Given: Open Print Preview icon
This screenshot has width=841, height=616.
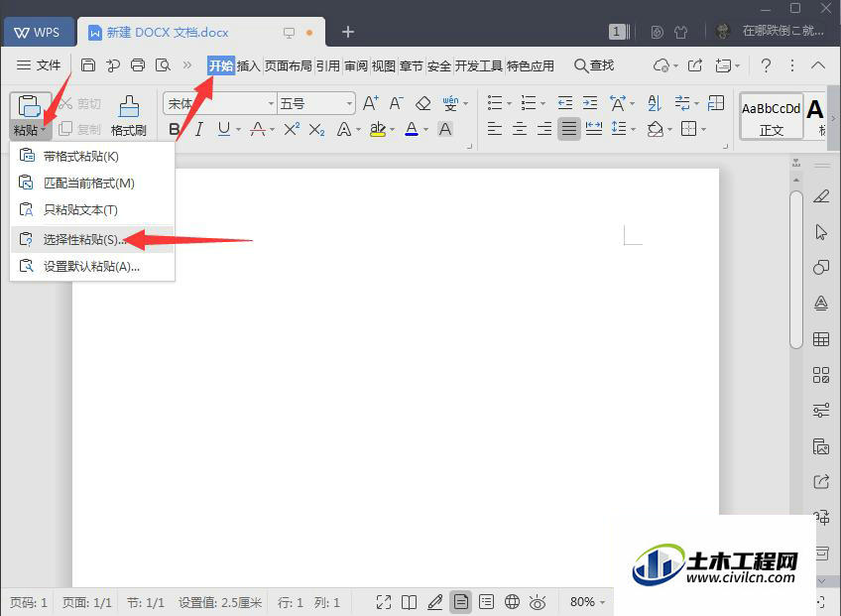Looking at the screenshot, I should pos(163,65).
